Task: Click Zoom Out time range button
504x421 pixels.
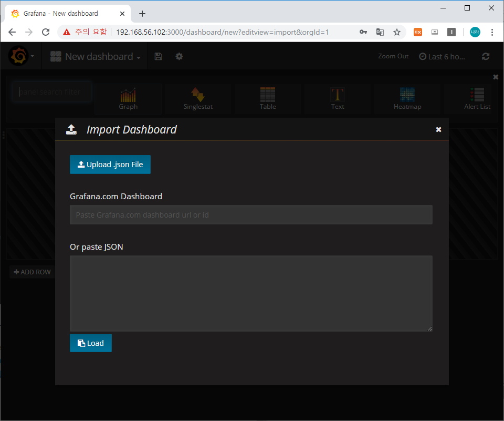Action: pyautogui.click(x=393, y=56)
